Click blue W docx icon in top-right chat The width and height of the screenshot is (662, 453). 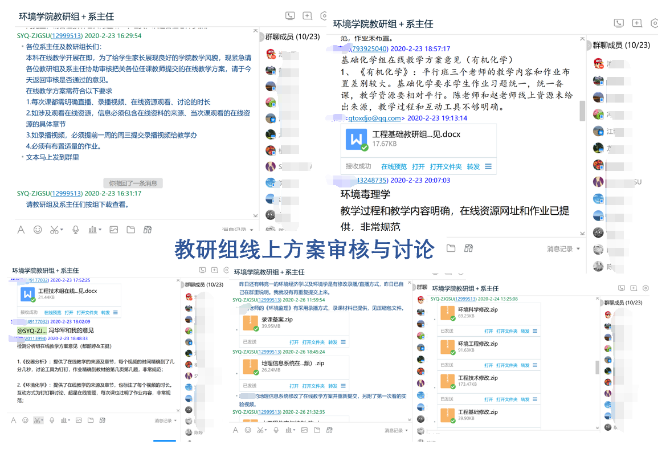(x=355, y=139)
